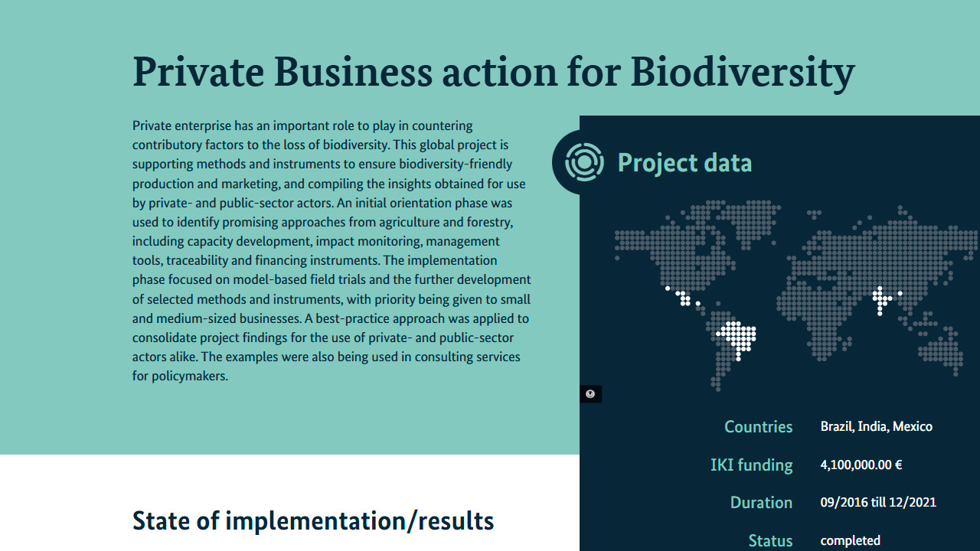Click the small circular icon below the map
This screenshot has height=551, width=980.
coord(590,394)
